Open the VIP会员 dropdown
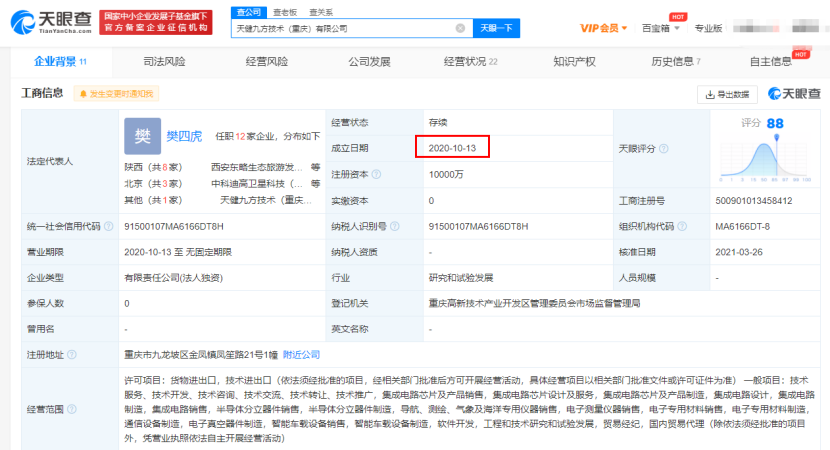The width and height of the screenshot is (830, 450). click(x=603, y=28)
